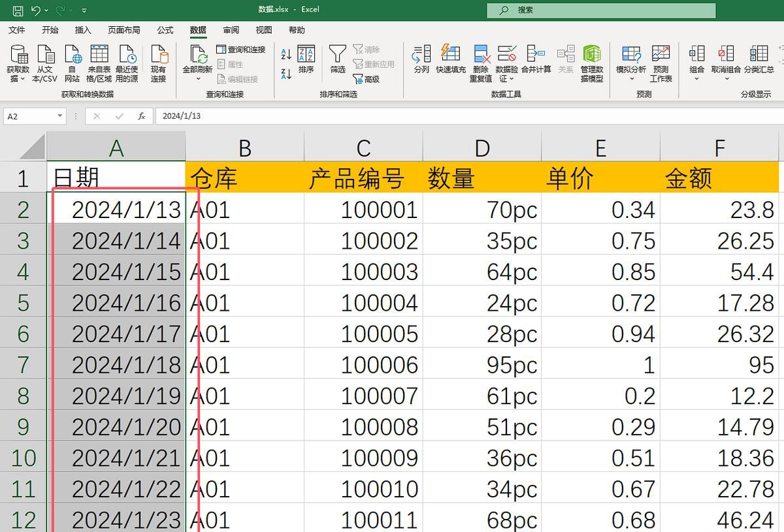Click the 组合 group icon
This screenshot has height=532, width=784.
[697, 55]
